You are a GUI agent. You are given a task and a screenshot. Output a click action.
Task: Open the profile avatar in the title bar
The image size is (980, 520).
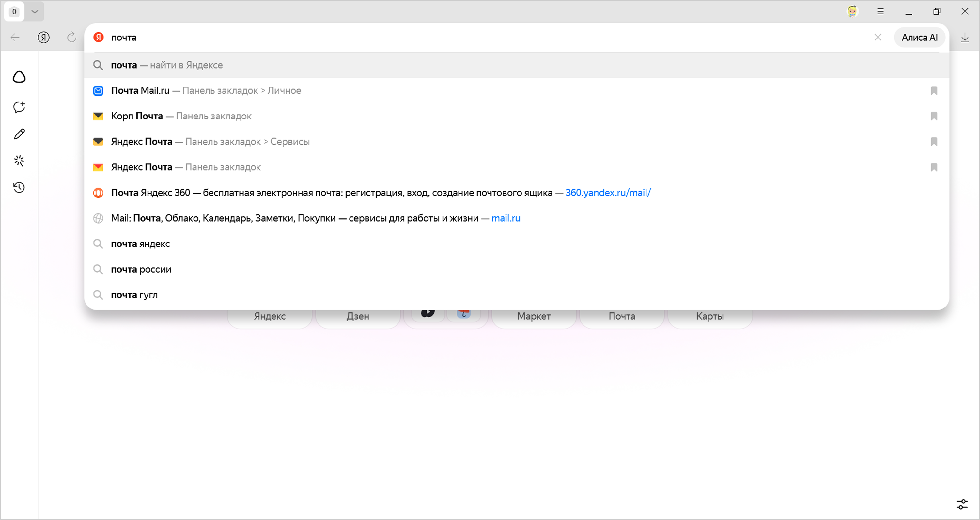852,11
